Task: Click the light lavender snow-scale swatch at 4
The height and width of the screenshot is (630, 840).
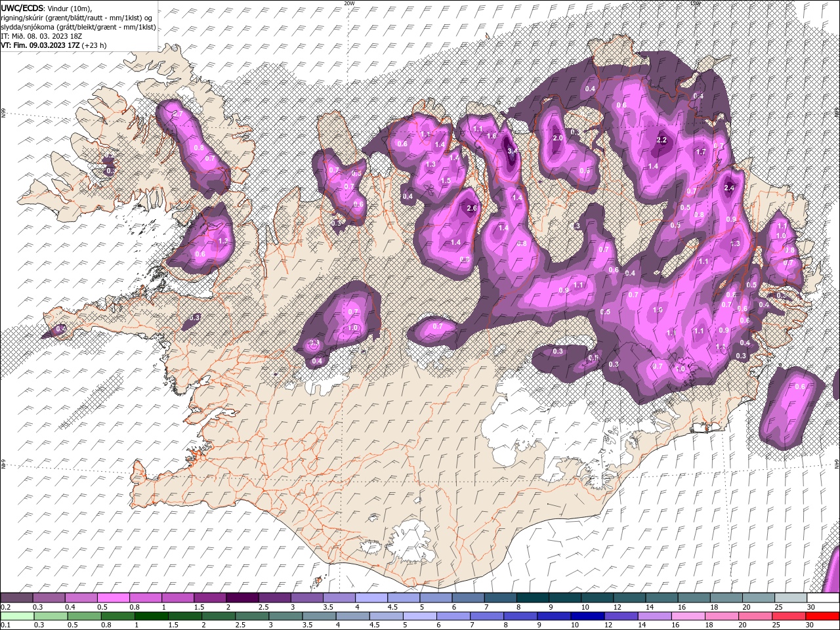Action: pos(370,598)
